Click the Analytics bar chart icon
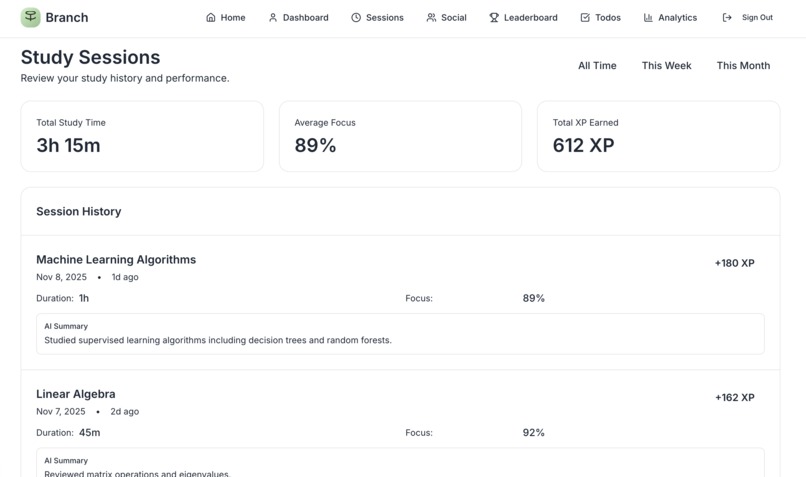806x477 pixels. (x=648, y=17)
